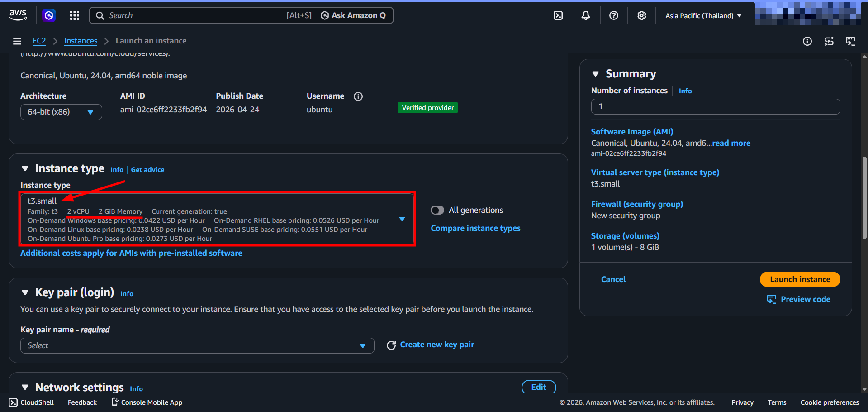Screen dimensions: 868x412
Task: Collapse the Instance type section
Action: click(25, 169)
